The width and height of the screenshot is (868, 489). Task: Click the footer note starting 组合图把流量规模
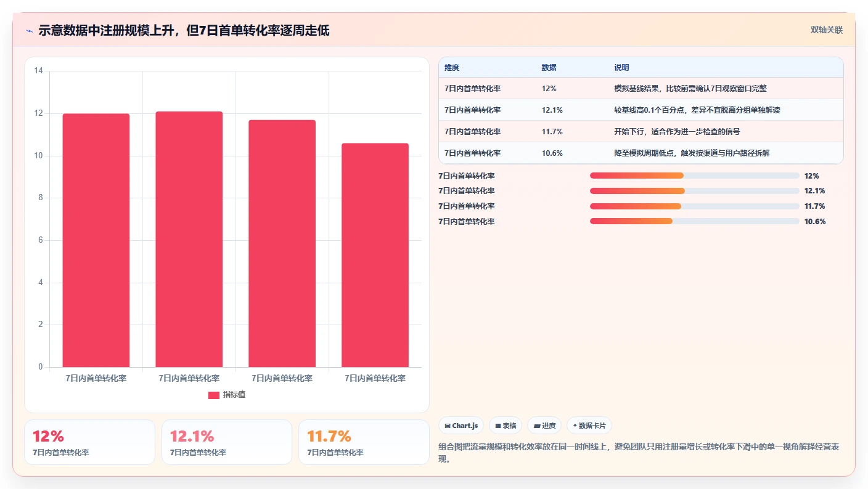pos(638,453)
